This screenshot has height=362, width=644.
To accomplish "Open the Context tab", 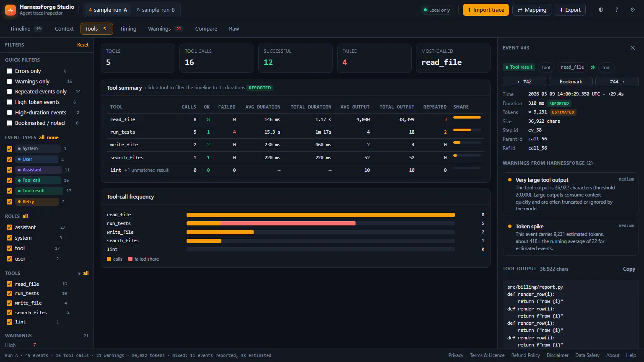I will 64,29.
